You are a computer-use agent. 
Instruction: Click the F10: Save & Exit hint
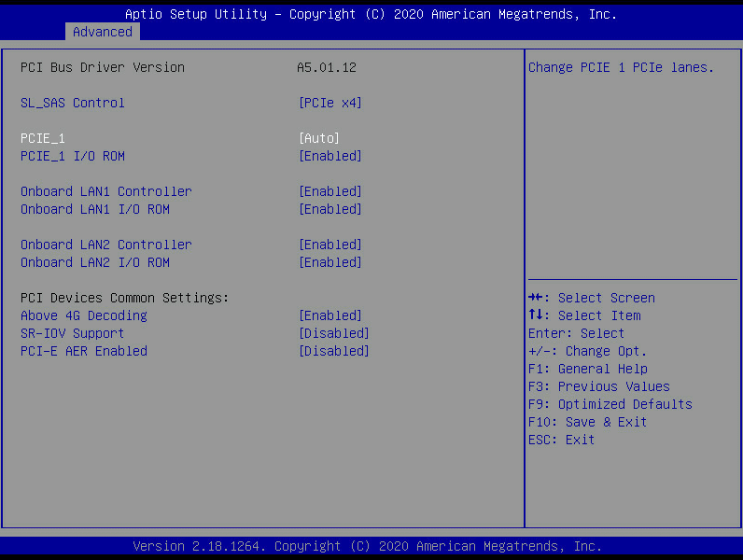point(587,422)
